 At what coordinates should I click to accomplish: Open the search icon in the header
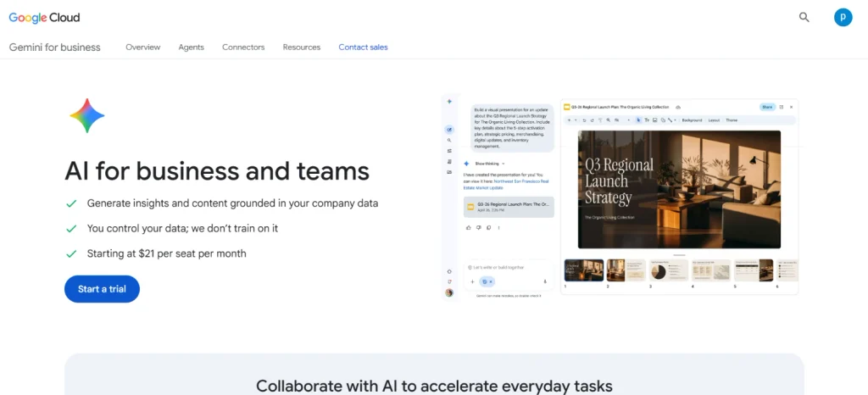pos(804,17)
